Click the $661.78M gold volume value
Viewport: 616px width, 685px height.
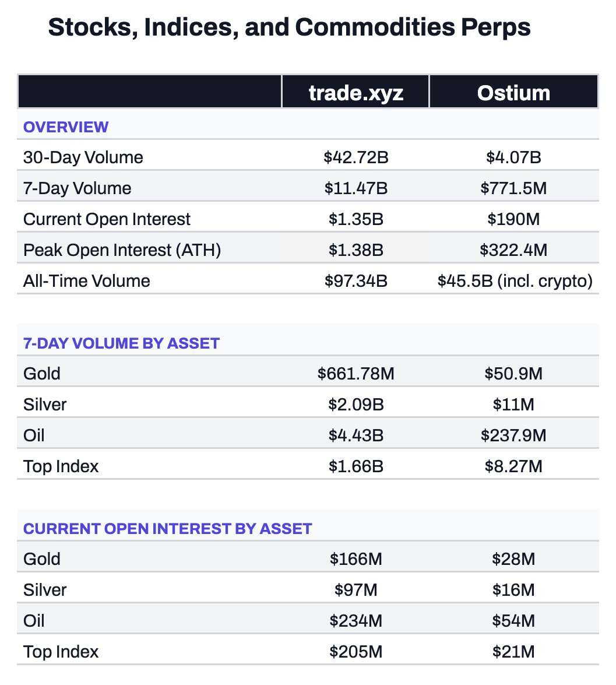(x=355, y=374)
